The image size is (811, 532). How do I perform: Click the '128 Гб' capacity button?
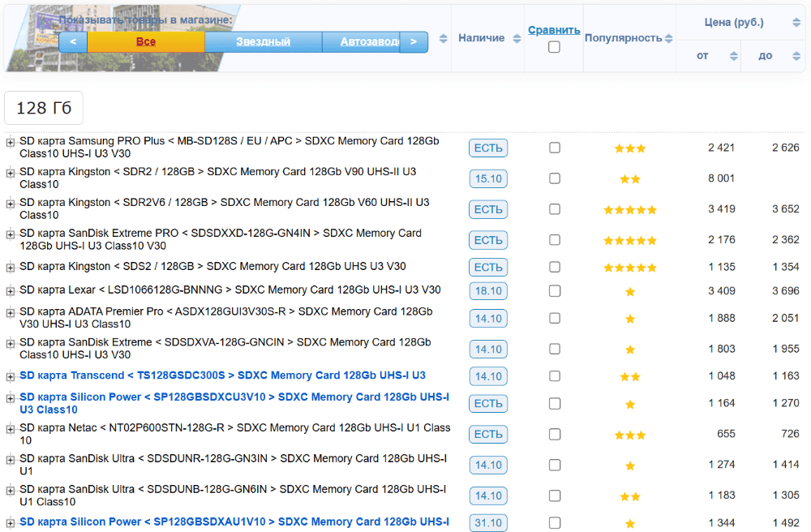44,109
